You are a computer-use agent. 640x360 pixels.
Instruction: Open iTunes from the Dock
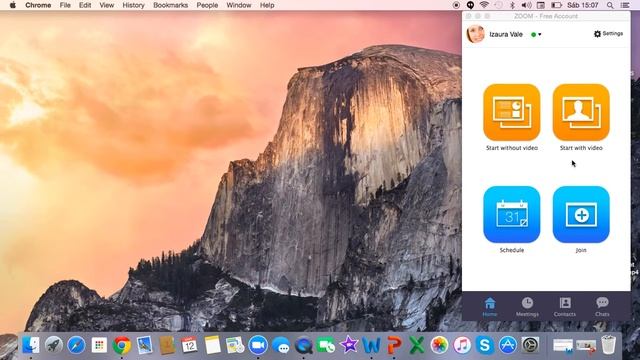pyautogui.click(x=462, y=345)
